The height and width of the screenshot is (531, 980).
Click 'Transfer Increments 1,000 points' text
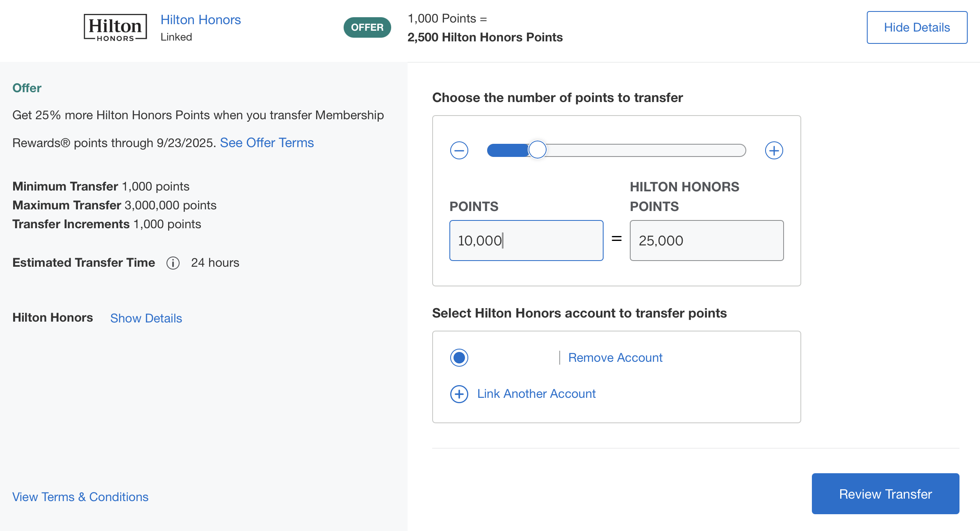107,224
